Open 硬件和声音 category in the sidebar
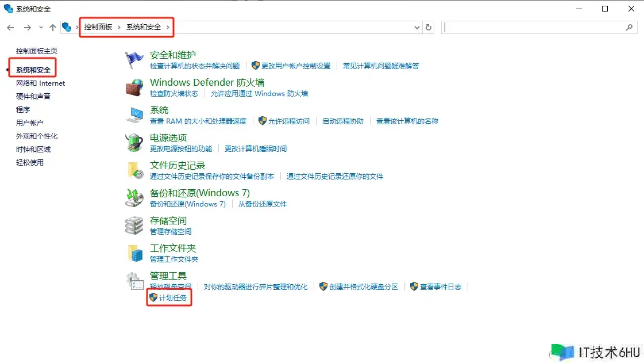644x363 pixels. point(33,96)
